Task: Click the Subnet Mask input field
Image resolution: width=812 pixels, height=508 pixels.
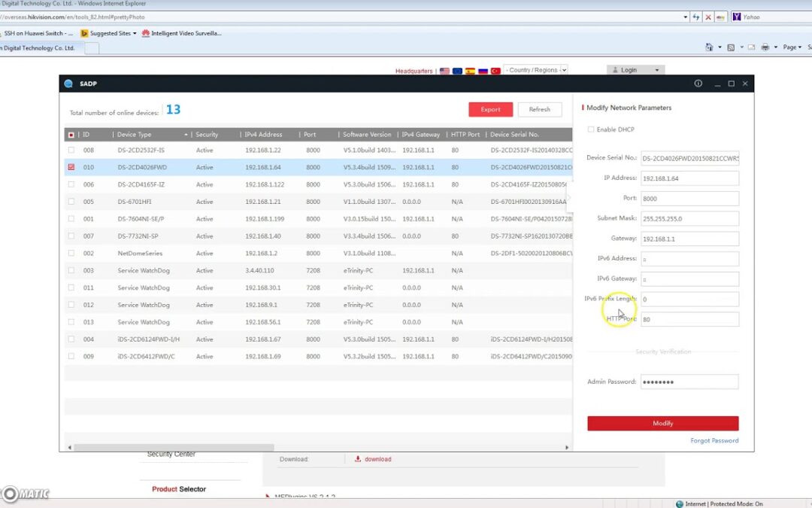Action: (x=689, y=219)
